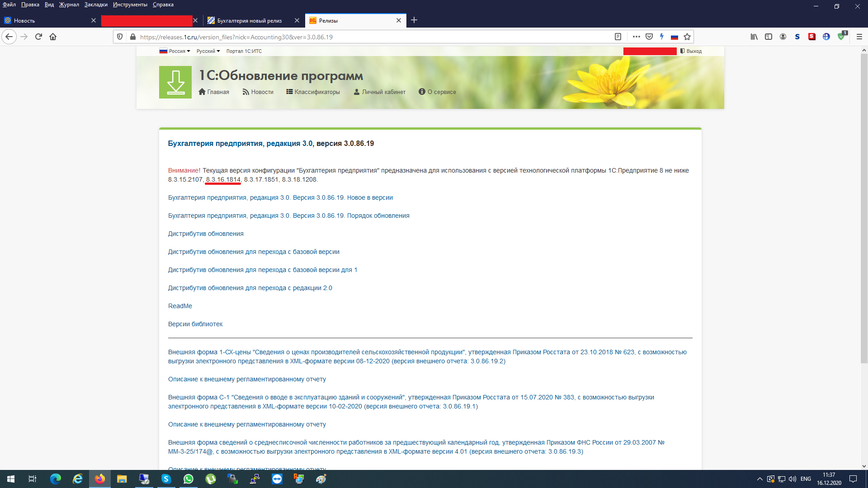Expand the Россия country dropdown
Image resolution: width=868 pixels, height=488 pixels.
(x=175, y=51)
